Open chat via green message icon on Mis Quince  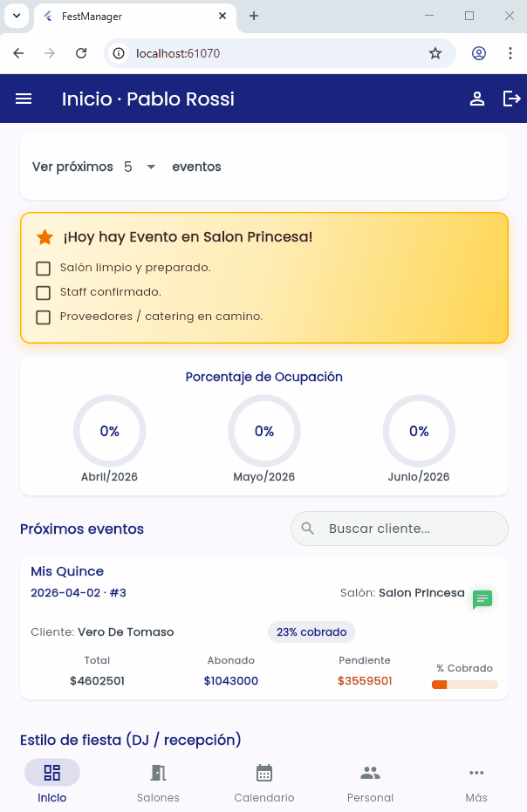click(483, 600)
